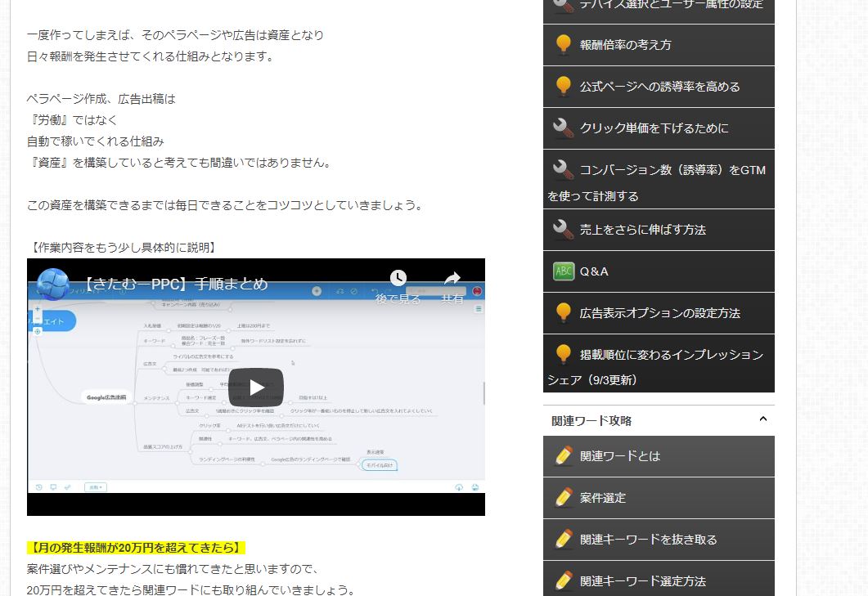Open デバイス選択とユーザー属性の設定 item
This screenshot has height=596, width=868.
pos(671,5)
